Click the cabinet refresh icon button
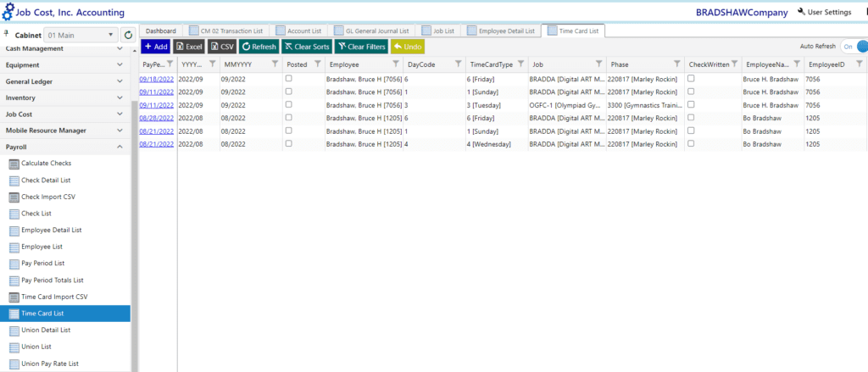Viewport: 868px width, 372px height. pyautogui.click(x=128, y=36)
